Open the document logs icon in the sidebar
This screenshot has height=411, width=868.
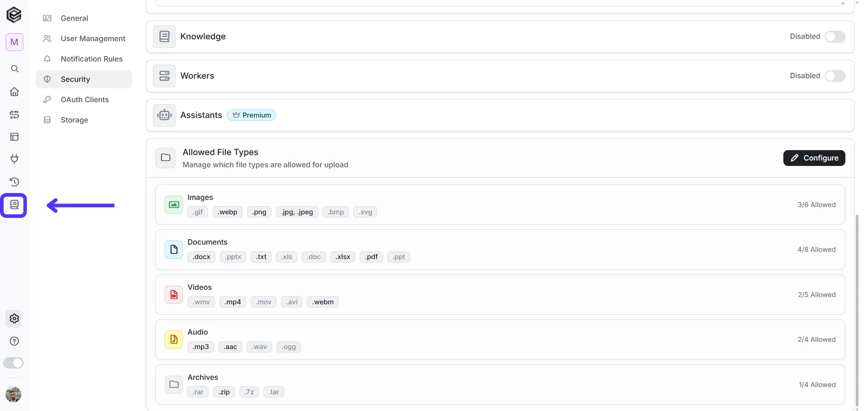coord(14,205)
